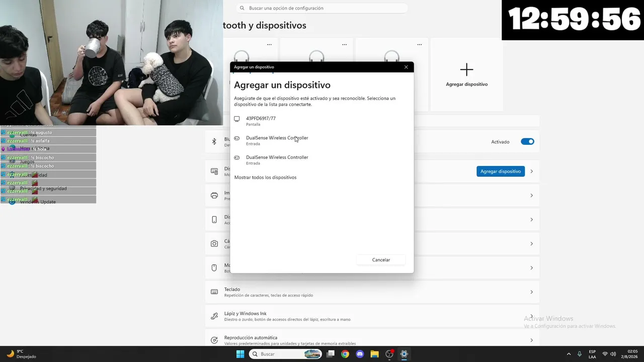This screenshot has width=644, height=362.
Task: Click the plus Agregar dispositivo card
Action: click(x=466, y=74)
